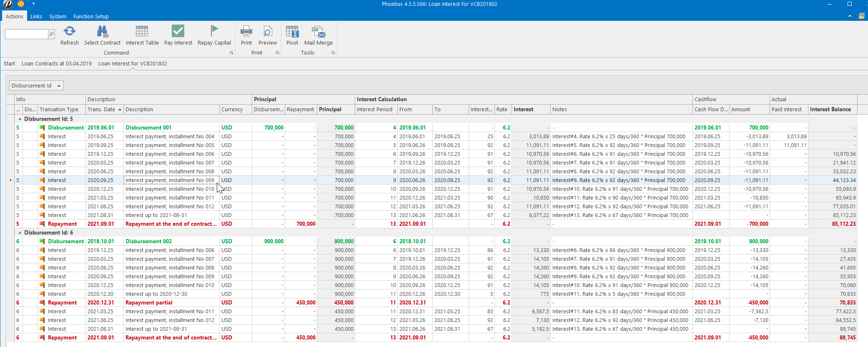Image resolution: width=868 pixels, height=347 pixels.
Task: Open the Pivot tool
Action: [292, 32]
